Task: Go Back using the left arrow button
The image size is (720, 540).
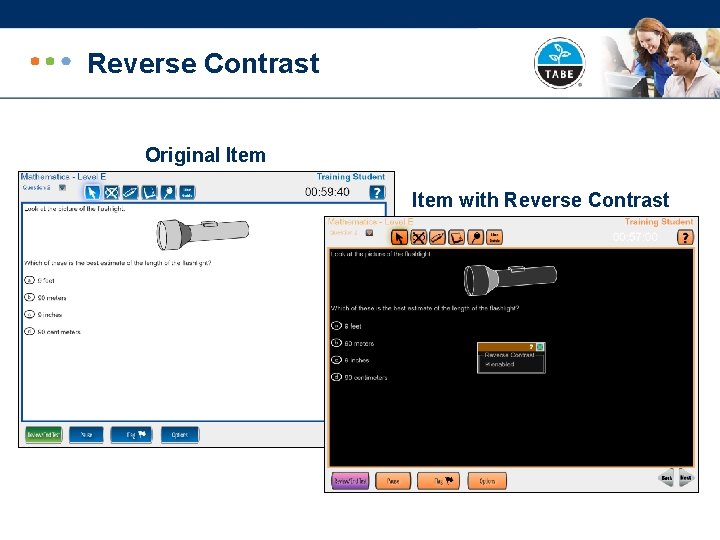Action: [x=666, y=478]
